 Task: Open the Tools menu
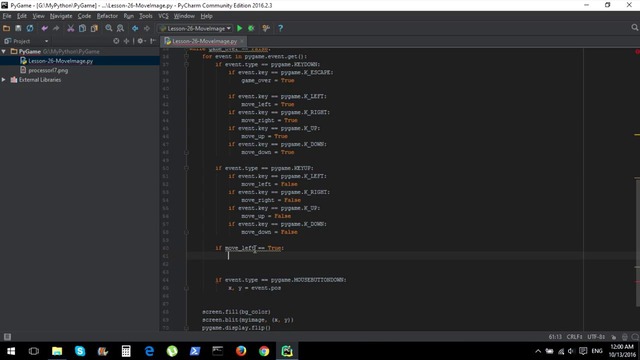146,16
